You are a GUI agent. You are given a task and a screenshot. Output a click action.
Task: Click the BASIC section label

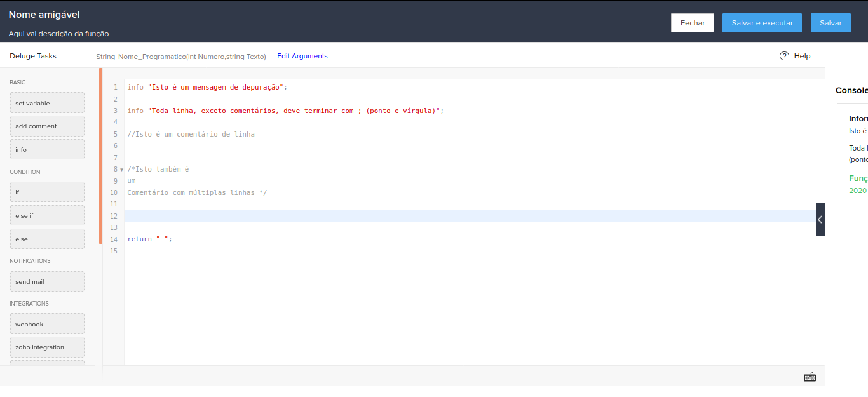18,83
